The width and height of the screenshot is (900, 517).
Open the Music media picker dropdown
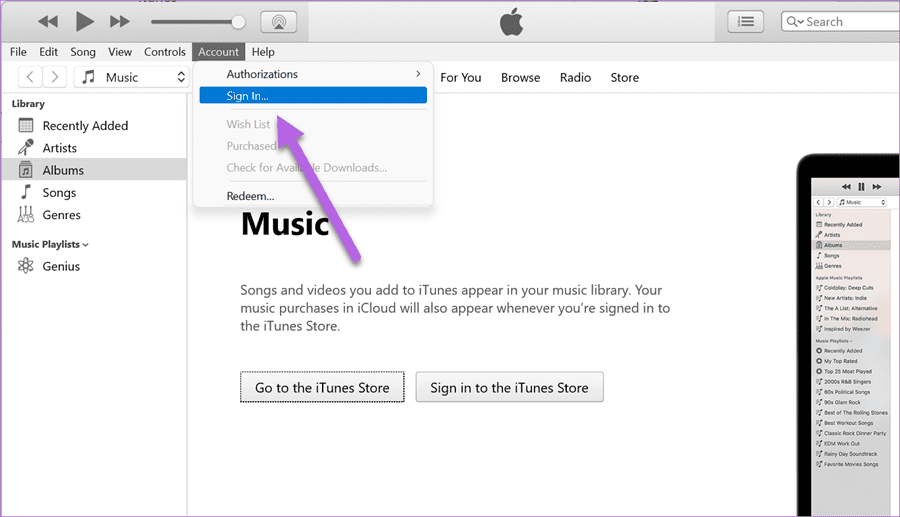[131, 77]
